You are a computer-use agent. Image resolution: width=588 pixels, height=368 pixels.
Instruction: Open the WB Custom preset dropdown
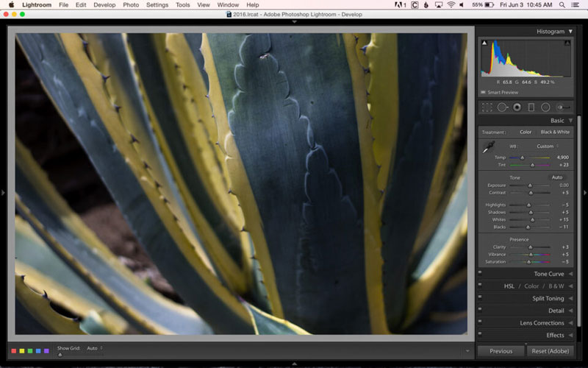point(547,146)
